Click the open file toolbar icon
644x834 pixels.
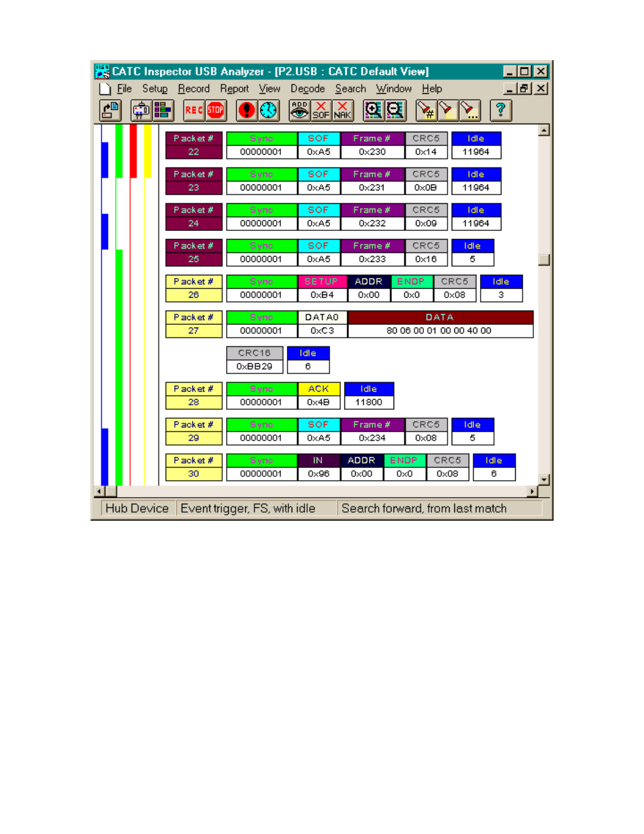coord(110,110)
